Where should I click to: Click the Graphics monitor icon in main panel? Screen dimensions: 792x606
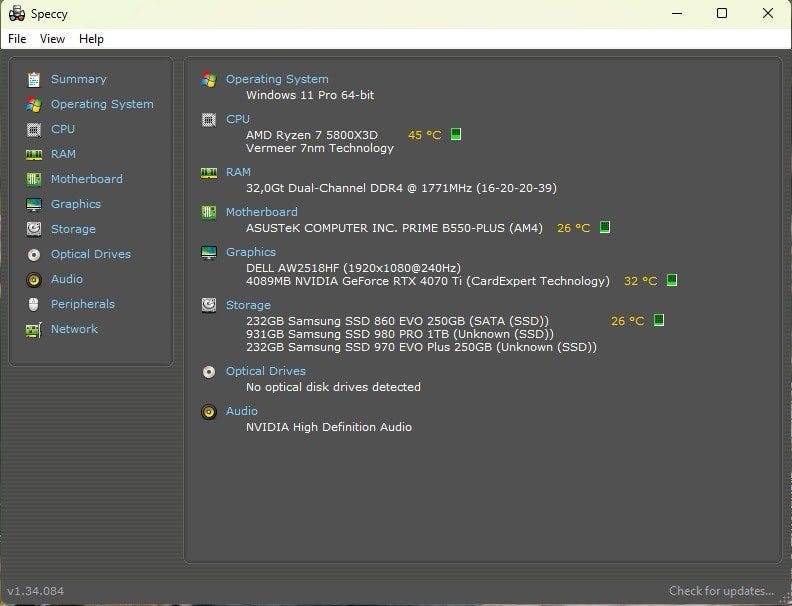[209, 252]
